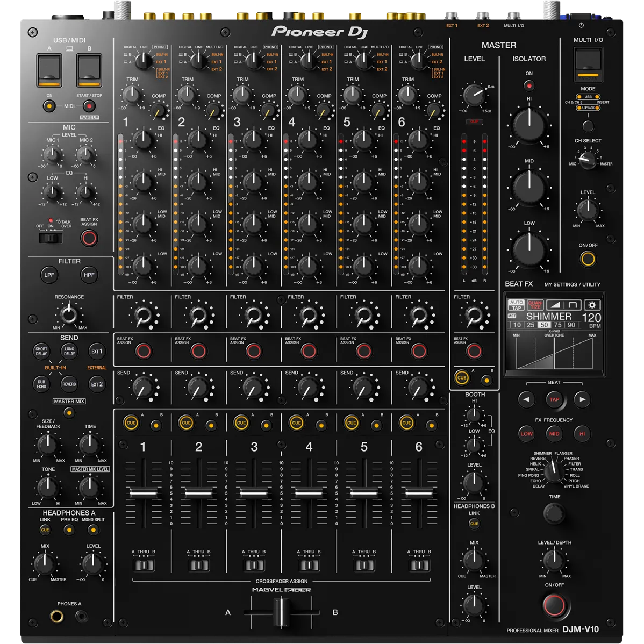Viewport: 644px width, 644px height.
Task: Push the Headphones B LINK CUE button
Action: click(474, 524)
